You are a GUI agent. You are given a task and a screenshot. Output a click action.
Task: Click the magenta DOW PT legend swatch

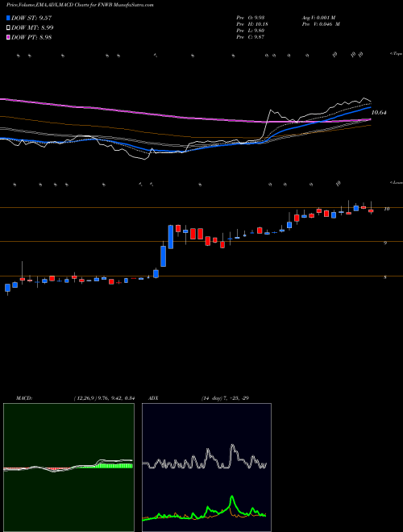point(9,37)
